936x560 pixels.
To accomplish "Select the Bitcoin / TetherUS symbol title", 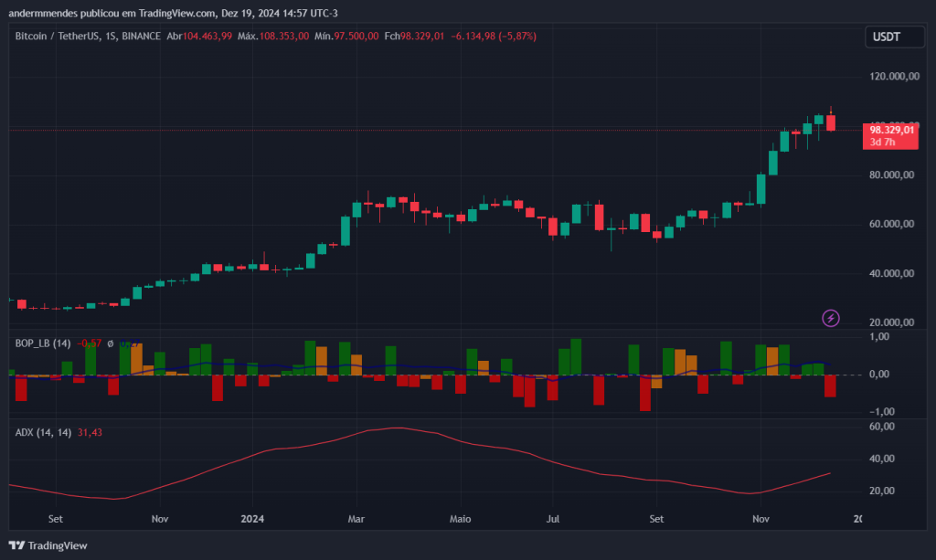I will (x=88, y=37).
